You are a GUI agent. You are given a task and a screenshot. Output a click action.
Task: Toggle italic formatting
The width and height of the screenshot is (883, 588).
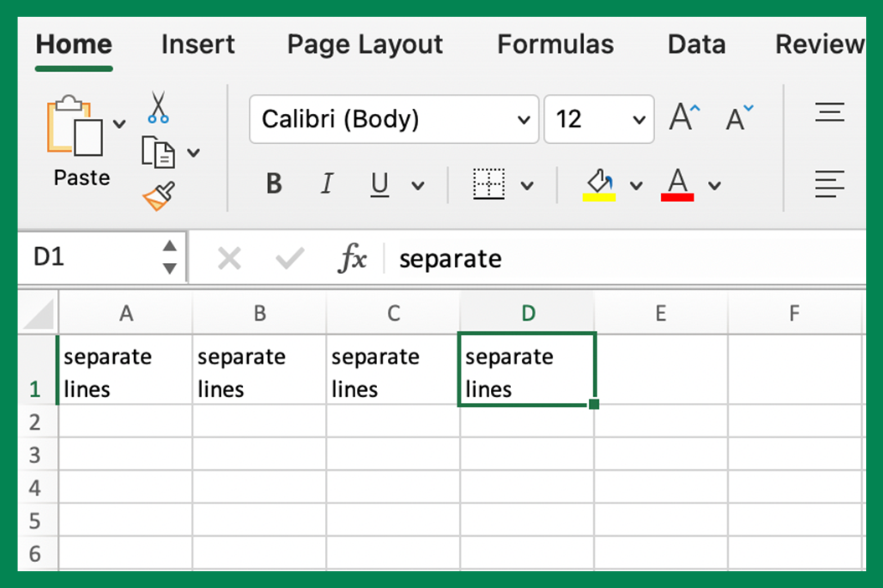pyautogui.click(x=326, y=184)
